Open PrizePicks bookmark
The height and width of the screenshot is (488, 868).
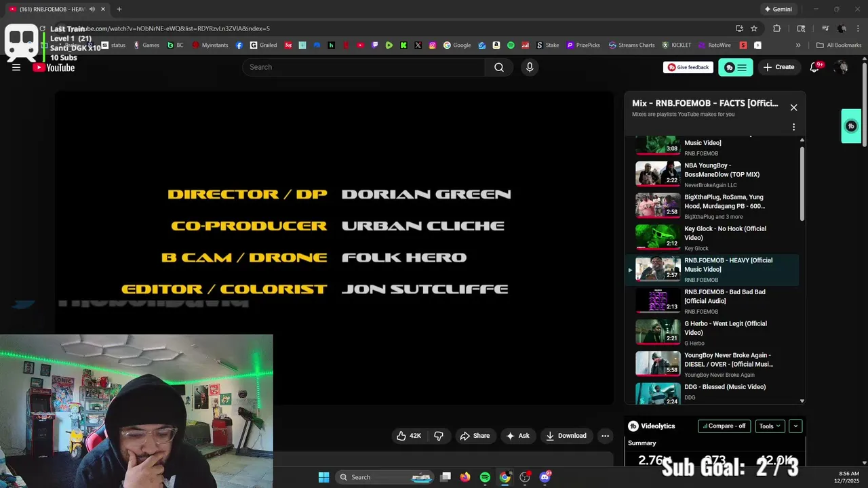click(583, 45)
